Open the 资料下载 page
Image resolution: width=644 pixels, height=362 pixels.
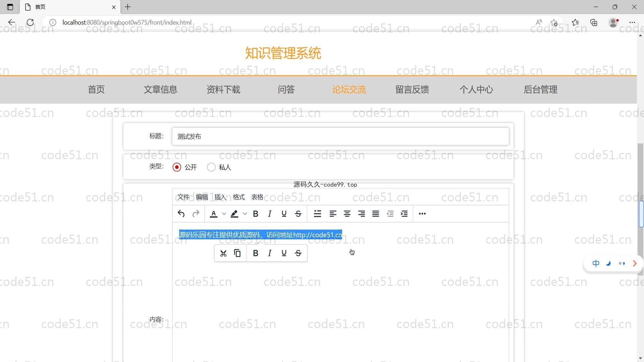tap(223, 89)
